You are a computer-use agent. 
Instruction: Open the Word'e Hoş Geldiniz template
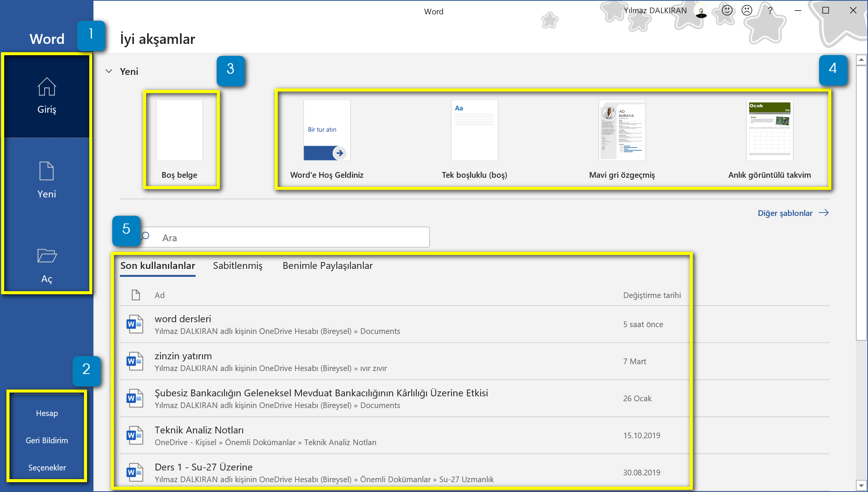[327, 139]
